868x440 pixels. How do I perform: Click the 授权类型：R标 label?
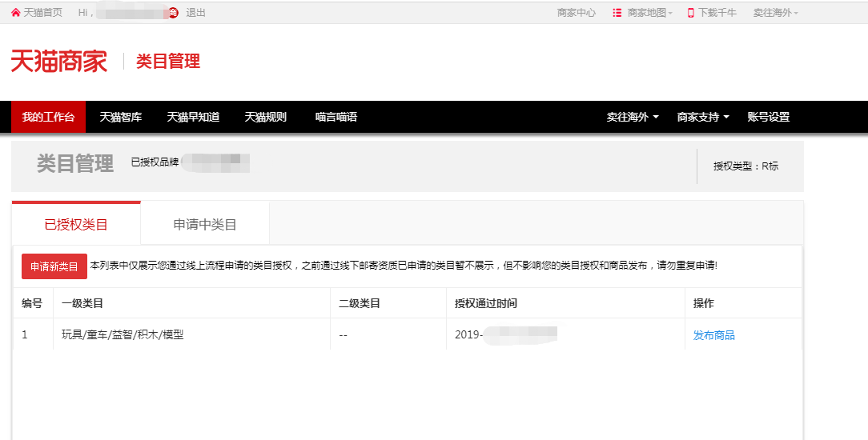click(745, 166)
